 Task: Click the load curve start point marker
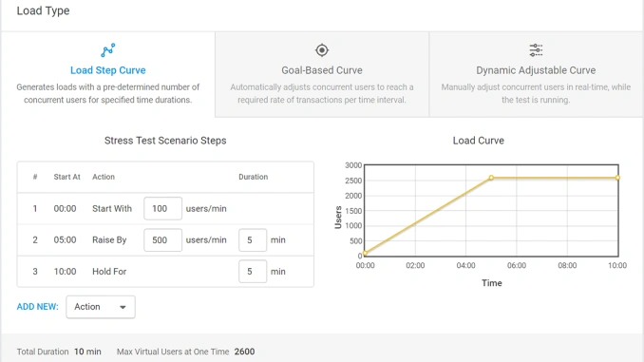pyautogui.click(x=365, y=253)
